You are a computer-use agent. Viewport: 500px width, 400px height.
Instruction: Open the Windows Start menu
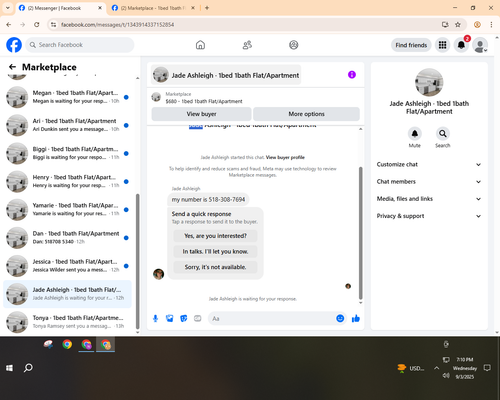(9, 368)
